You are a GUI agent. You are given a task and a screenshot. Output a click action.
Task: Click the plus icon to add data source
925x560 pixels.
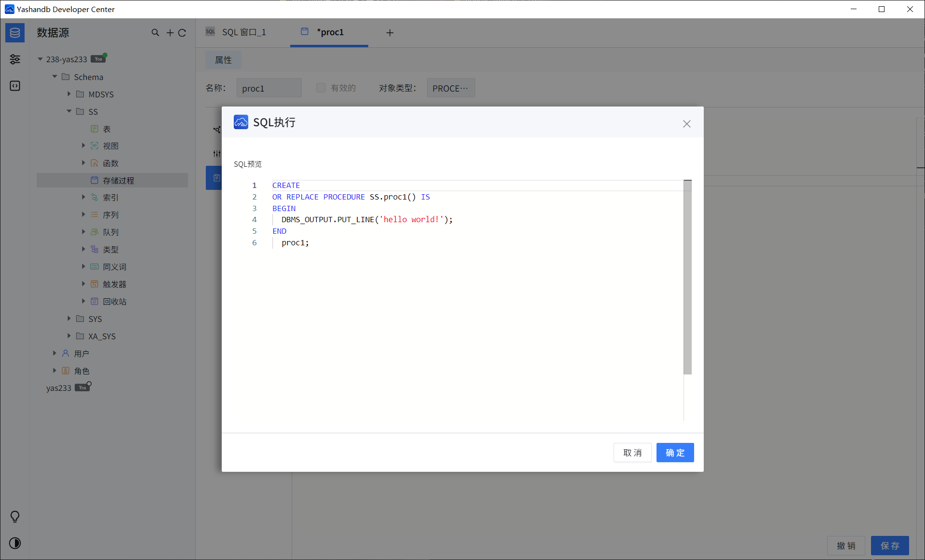170,33
